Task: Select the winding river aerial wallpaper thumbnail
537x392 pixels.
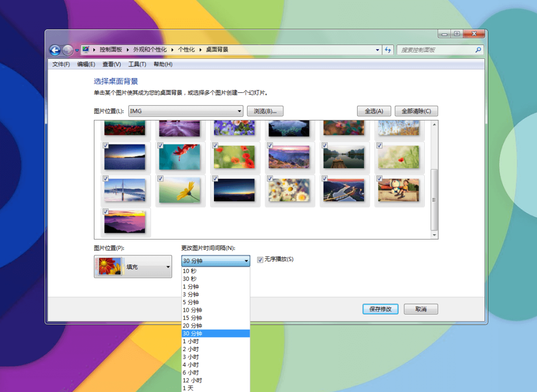Action: click(344, 190)
